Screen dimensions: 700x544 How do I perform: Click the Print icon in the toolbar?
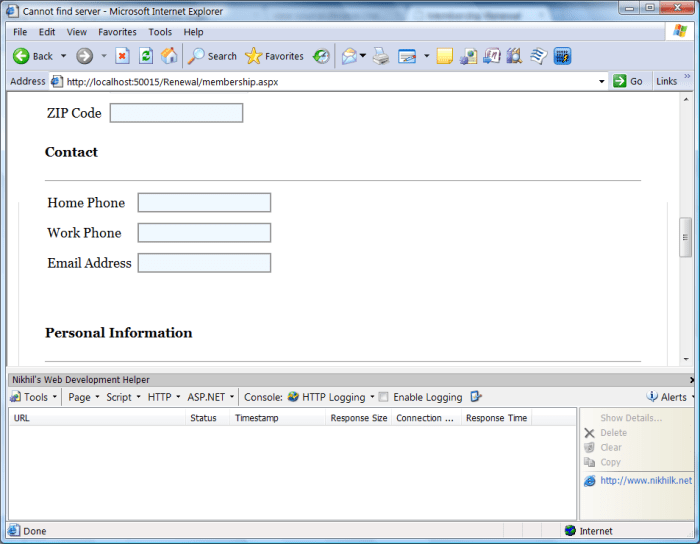coord(381,56)
